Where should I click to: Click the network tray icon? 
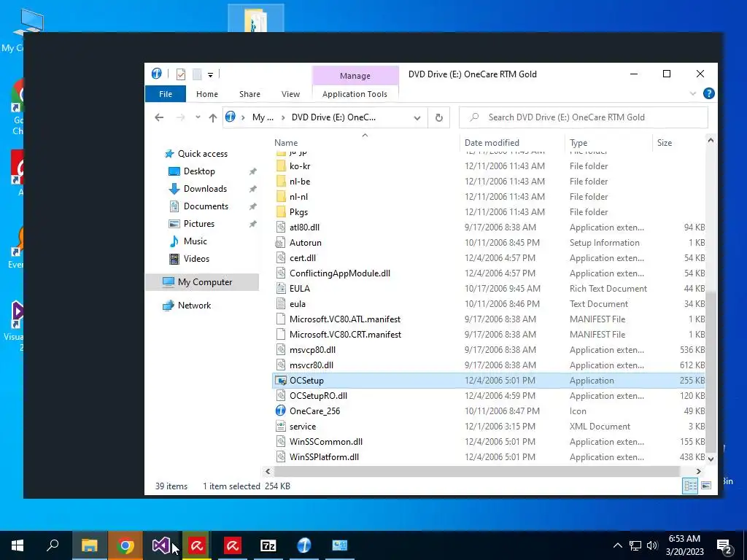pyautogui.click(x=635, y=545)
